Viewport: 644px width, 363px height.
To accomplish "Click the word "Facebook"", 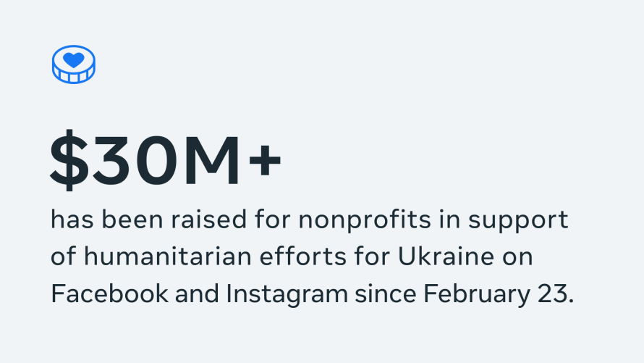I will [103, 295].
